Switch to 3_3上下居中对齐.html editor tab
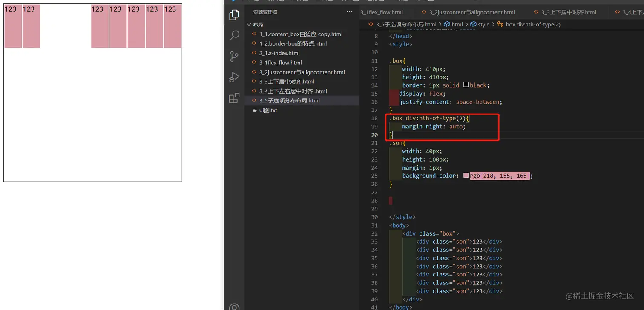Viewport: 644px width, 310px height. (569, 12)
